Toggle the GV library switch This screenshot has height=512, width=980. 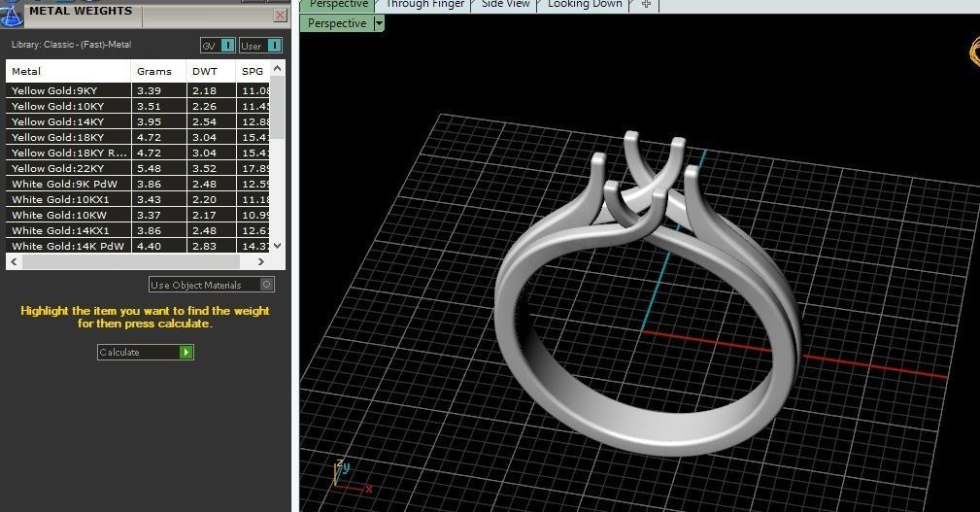coord(218,46)
